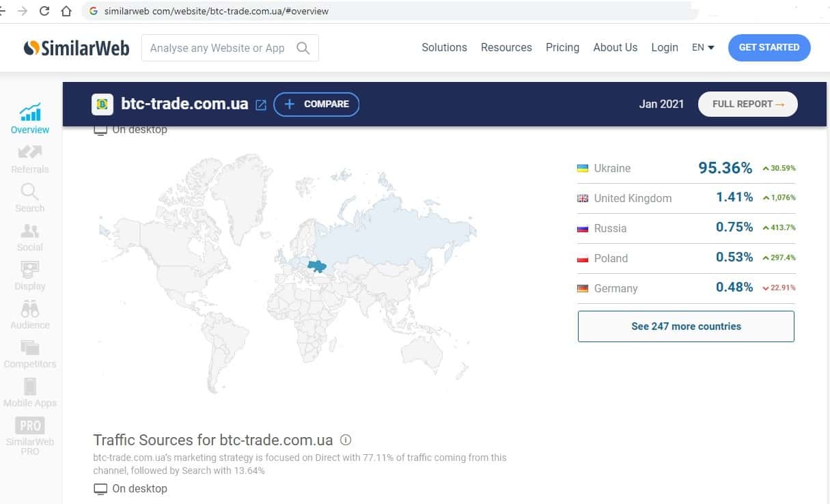The height and width of the screenshot is (504, 830).
Task: Click the 1,076% change indicator
Action: [x=779, y=198]
